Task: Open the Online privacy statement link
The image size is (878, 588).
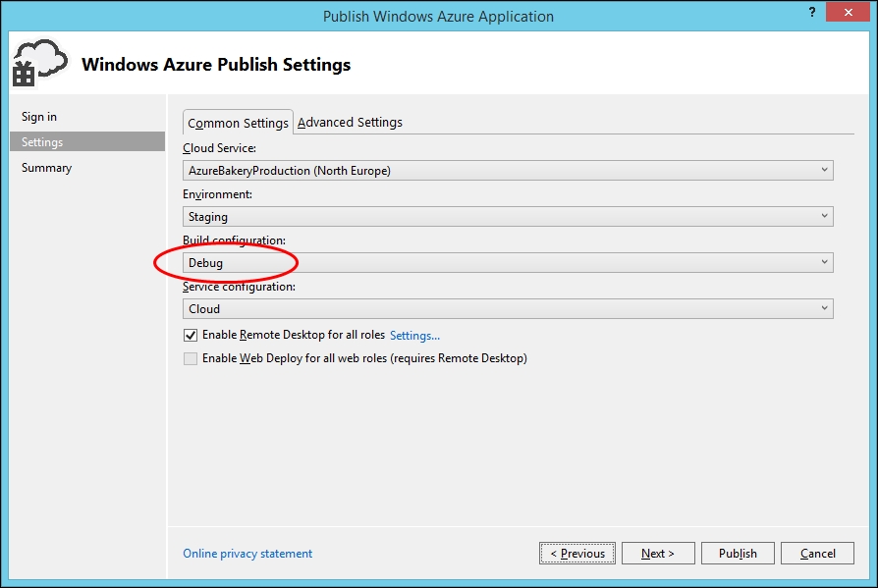Action: [x=247, y=554]
